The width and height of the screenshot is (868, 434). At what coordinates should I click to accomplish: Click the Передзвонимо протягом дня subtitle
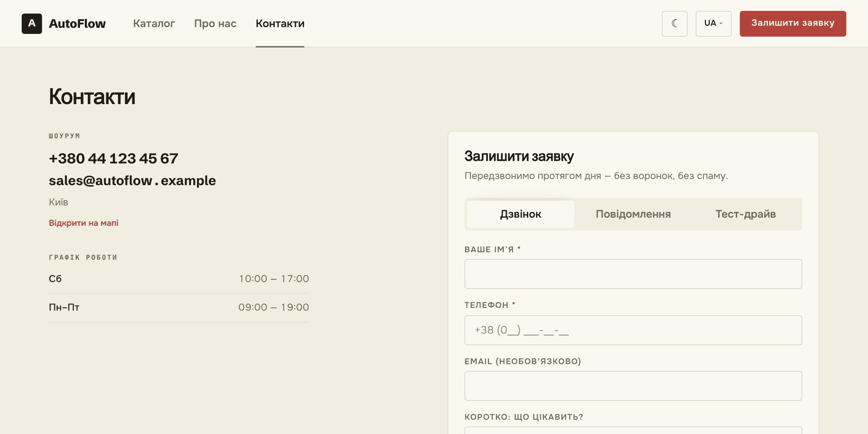(x=596, y=176)
